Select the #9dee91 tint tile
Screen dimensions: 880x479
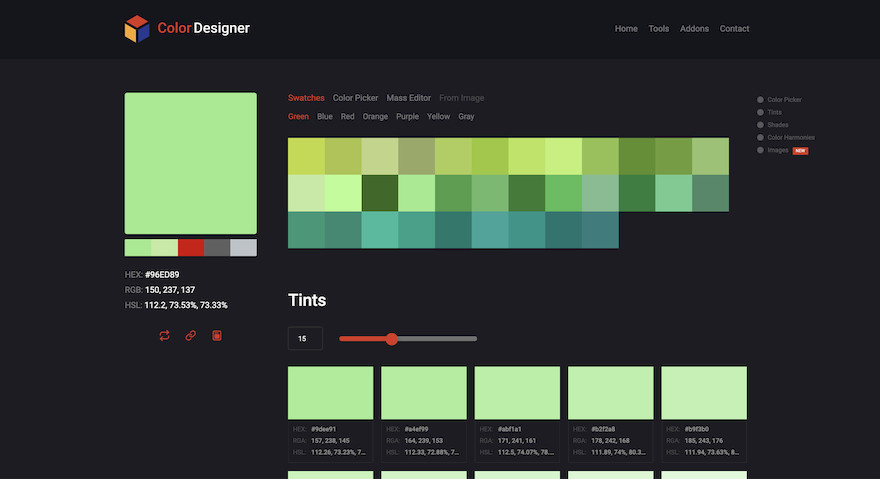pos(330,392)
